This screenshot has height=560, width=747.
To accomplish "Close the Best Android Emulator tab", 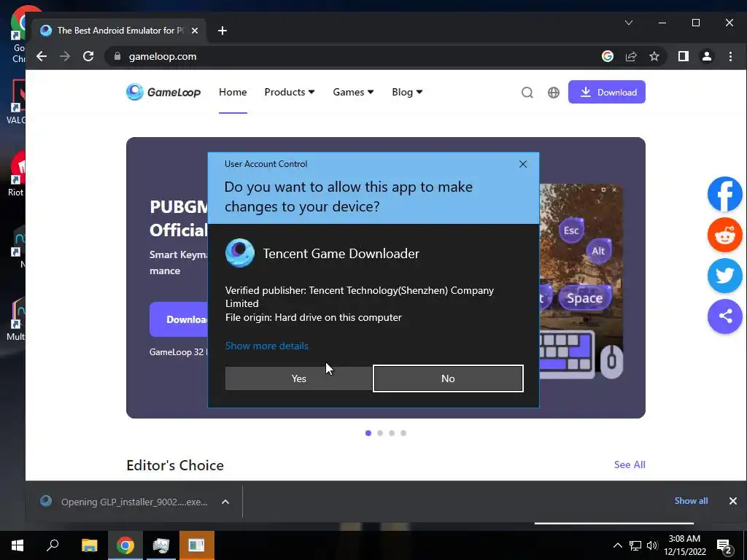I will point(194,31).
